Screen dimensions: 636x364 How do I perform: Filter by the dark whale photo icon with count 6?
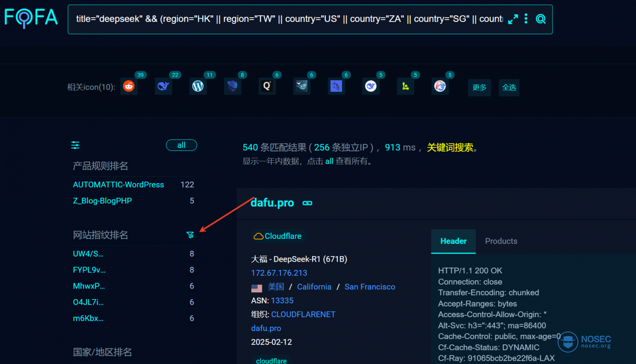302,86
